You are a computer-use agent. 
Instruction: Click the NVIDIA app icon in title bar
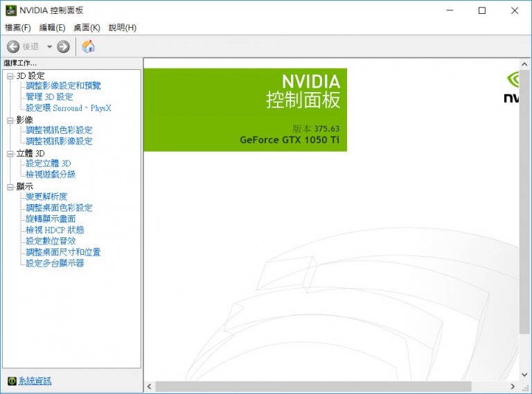(11, 10)
